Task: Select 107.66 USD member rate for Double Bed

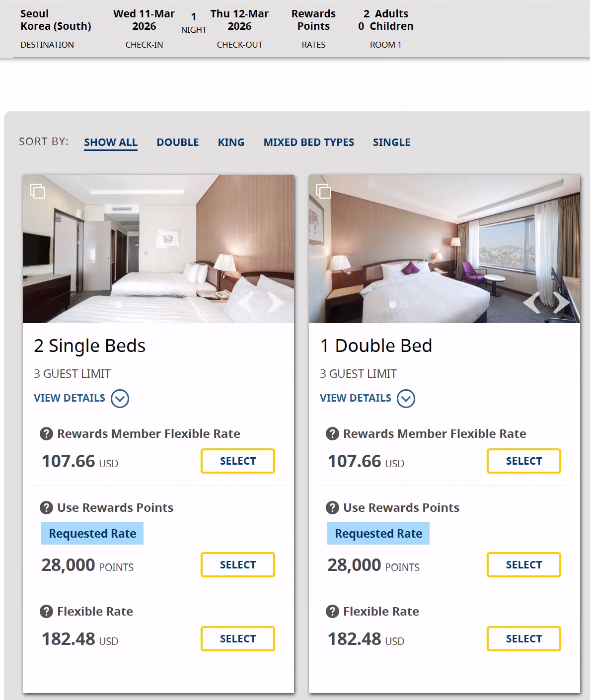Action: [x=524, y=461]
